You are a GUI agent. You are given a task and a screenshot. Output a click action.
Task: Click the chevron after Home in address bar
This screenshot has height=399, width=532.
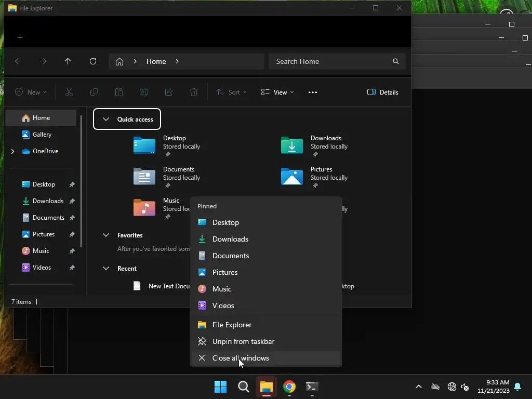177,61
